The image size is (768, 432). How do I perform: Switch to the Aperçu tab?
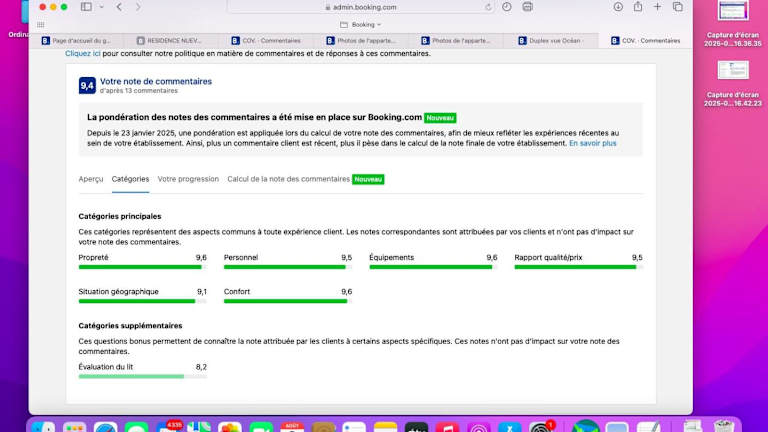(91, 179)
